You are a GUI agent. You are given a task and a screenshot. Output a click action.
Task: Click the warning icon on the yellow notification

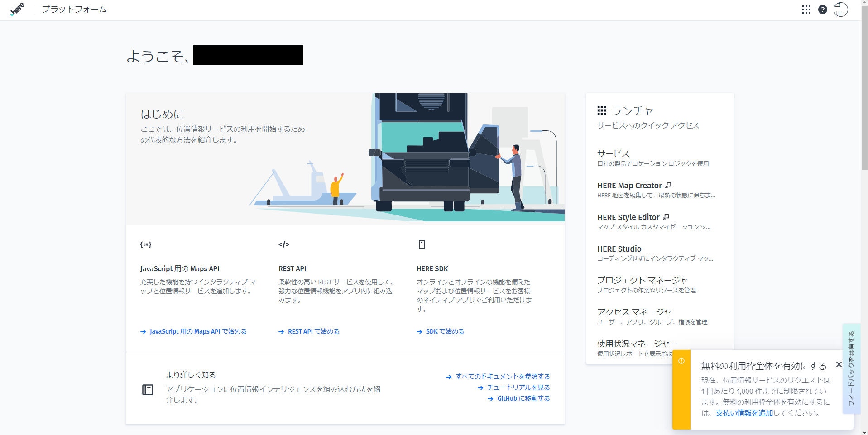pos(681,361)
